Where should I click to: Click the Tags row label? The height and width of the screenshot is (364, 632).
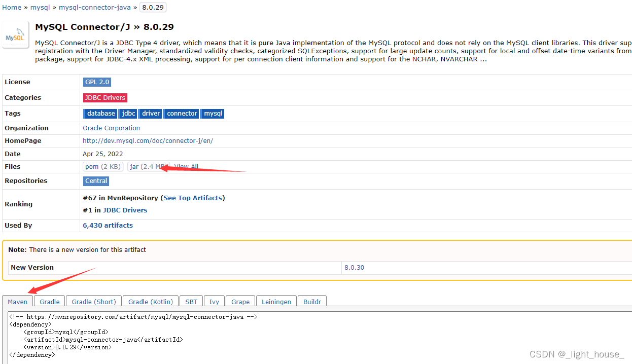(13, 114)
